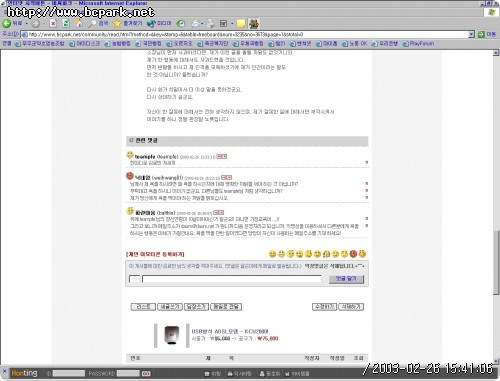Click the small name box before comment field
The width and height of the screenshot is (500, 381).
[x=135, y=279]
